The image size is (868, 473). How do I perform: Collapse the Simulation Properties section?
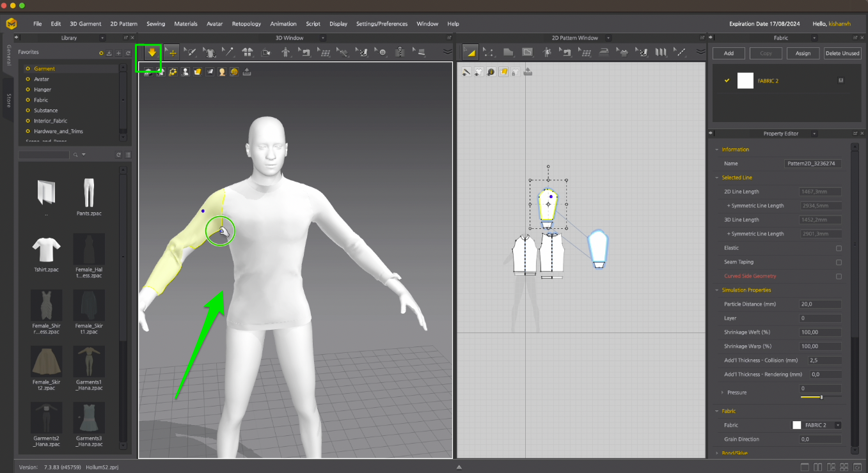click(716, 290)
